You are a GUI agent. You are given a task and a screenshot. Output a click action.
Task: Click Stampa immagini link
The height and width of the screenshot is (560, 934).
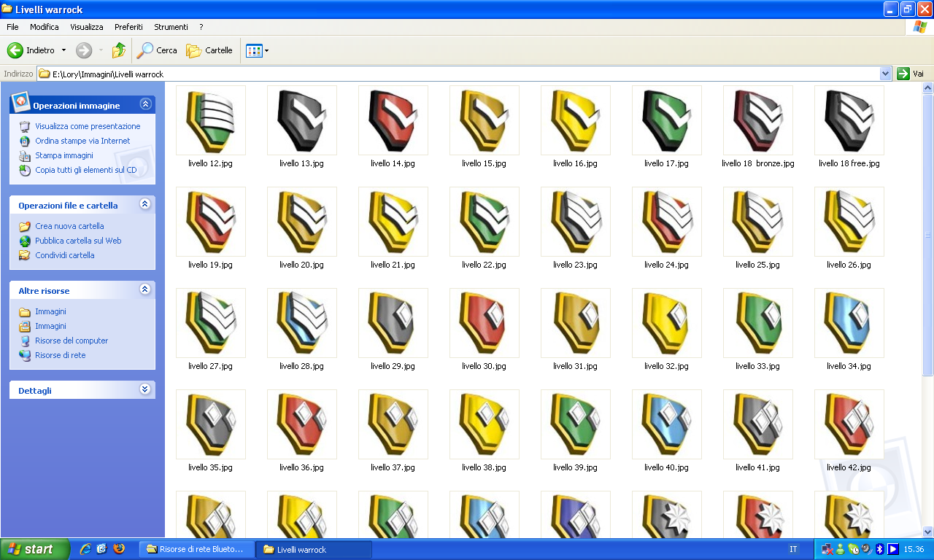64,155
